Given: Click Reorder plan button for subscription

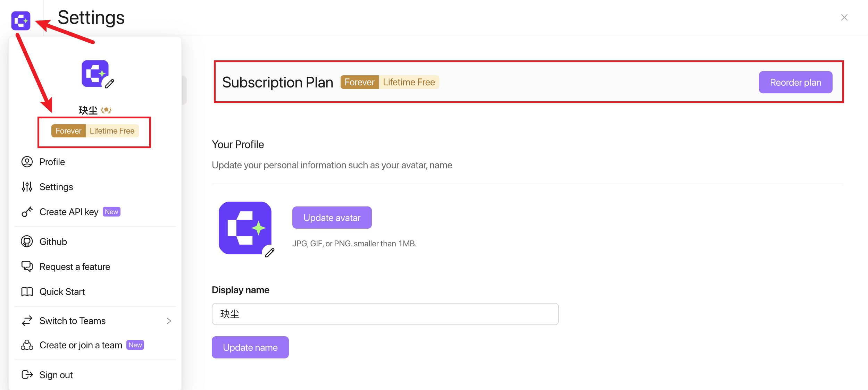Looking at the screenshot, I should [x=797, y=82].
